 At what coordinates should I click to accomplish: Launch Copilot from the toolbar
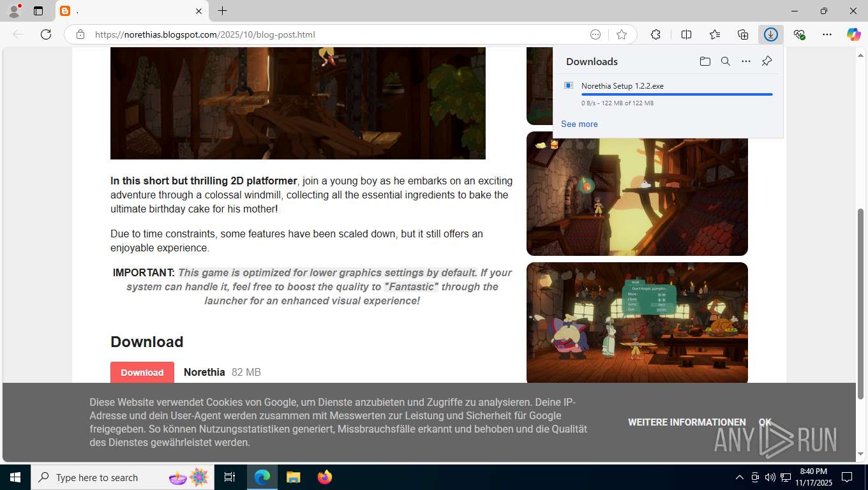(x=854, y=34)
